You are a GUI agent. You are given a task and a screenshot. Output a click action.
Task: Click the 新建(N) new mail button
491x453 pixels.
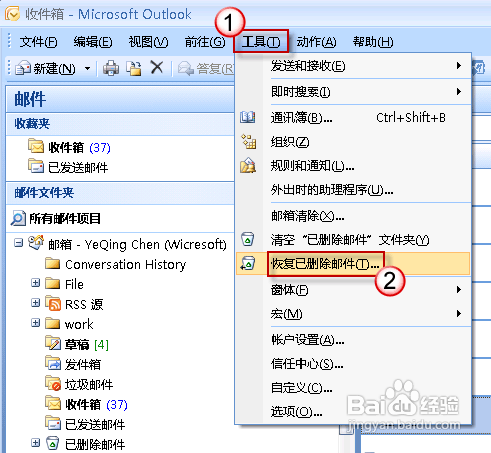click(46, 69)
